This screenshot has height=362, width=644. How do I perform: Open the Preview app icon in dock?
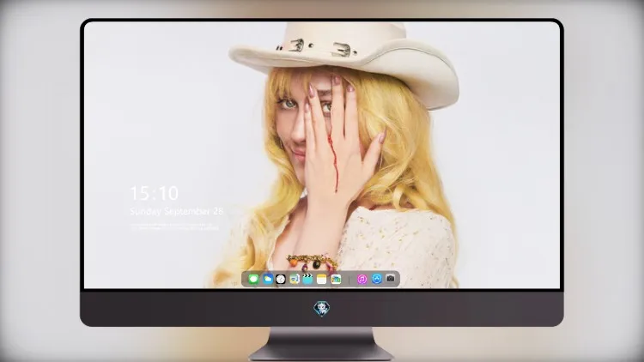[x=294, y=279]
